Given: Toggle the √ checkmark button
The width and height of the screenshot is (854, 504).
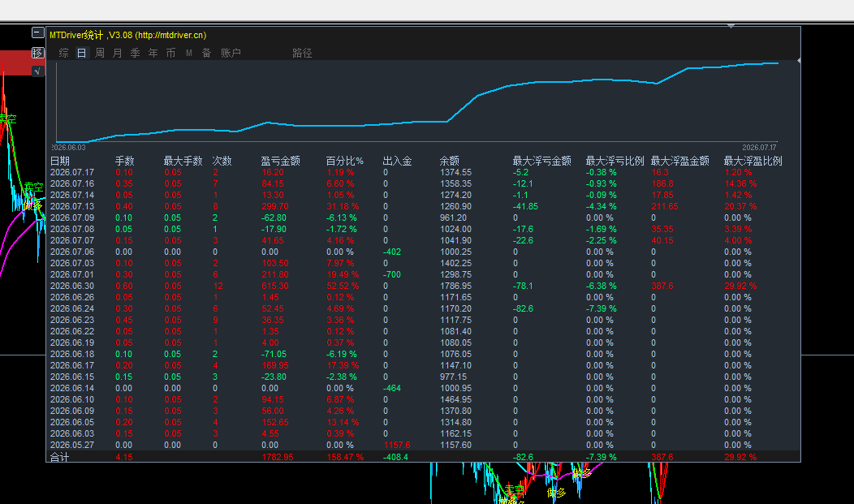Looking at the screenshot, I should [37, 71].
